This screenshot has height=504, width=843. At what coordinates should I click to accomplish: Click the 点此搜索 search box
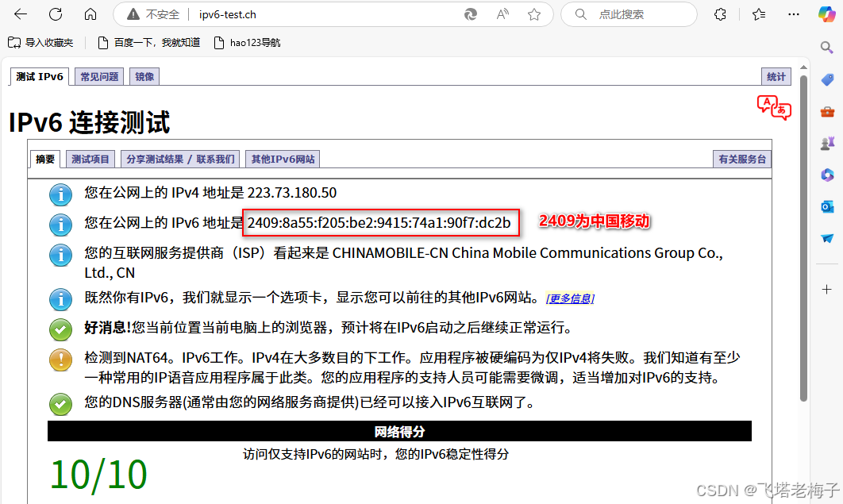629,14
